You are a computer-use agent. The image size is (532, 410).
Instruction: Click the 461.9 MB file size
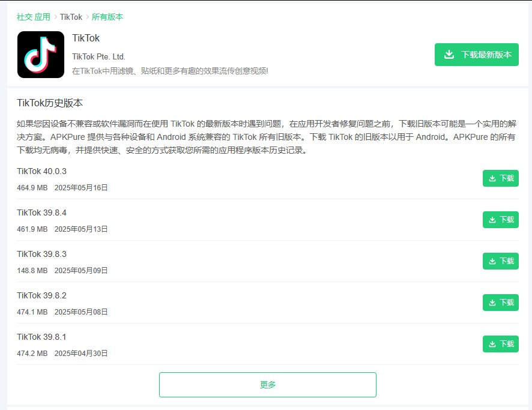click(x=32, y=229)
